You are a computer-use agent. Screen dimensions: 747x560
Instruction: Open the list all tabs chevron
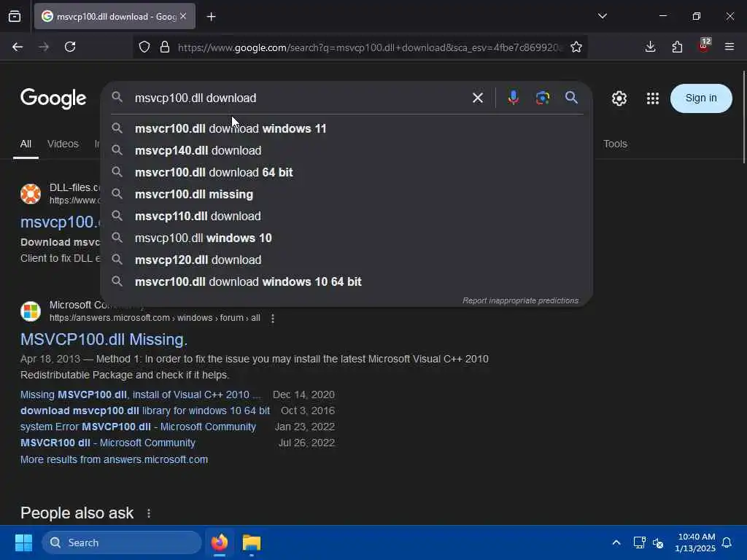(602, 16)
